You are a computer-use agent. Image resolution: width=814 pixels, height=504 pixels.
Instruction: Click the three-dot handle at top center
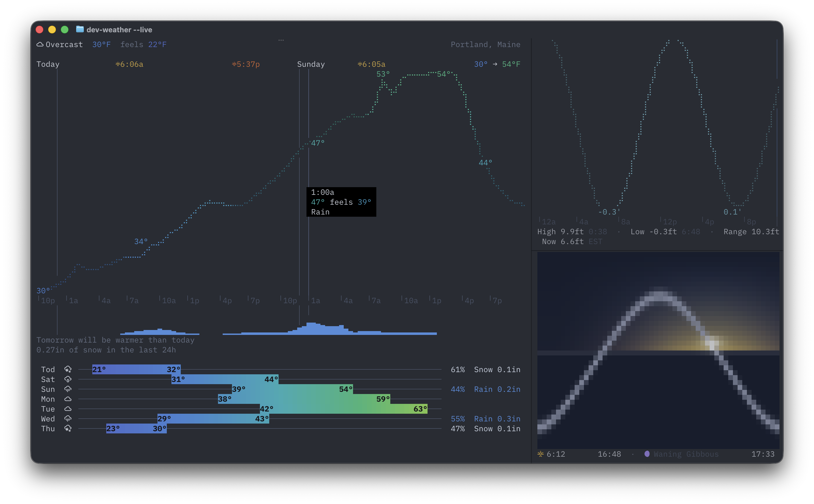[281, 40]
